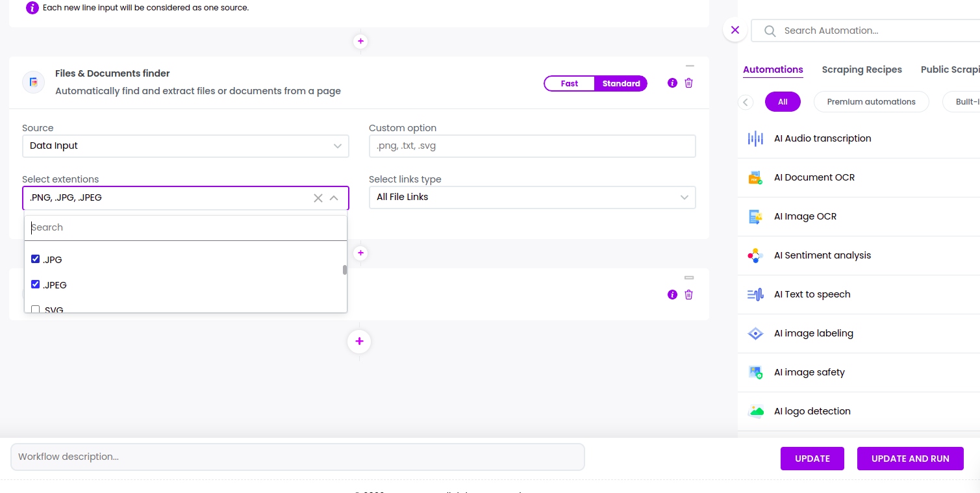Check the SVG extension
The height and width of the screenshot is (493, 980).
pyautogui.click(x=35, y=309)
